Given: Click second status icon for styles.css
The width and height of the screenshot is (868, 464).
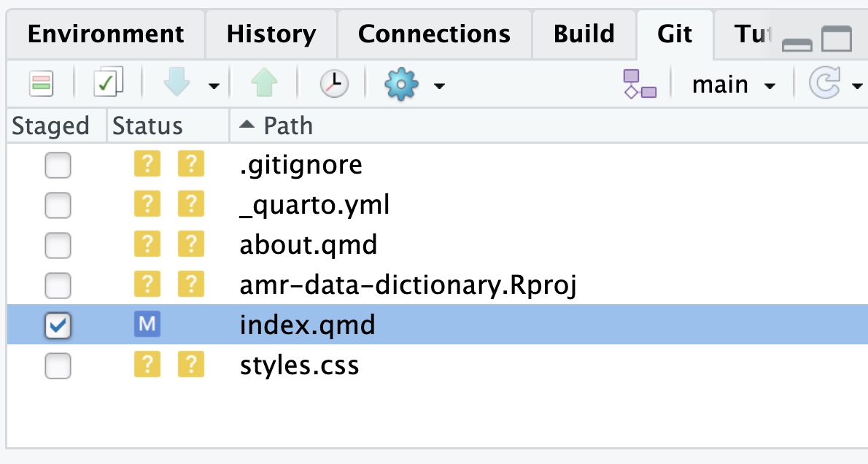Looking at the screenshot, I should pos(191,364).
